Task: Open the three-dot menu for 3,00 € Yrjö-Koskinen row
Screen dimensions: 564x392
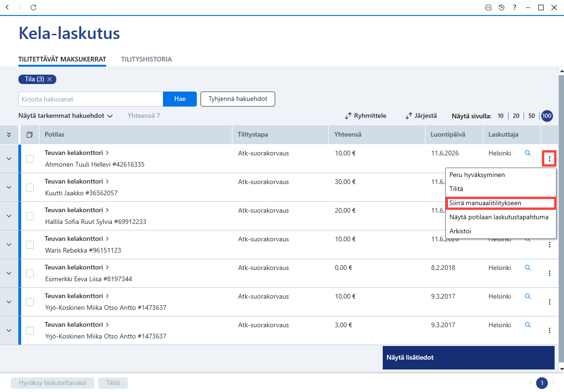Action: point(549,331)
